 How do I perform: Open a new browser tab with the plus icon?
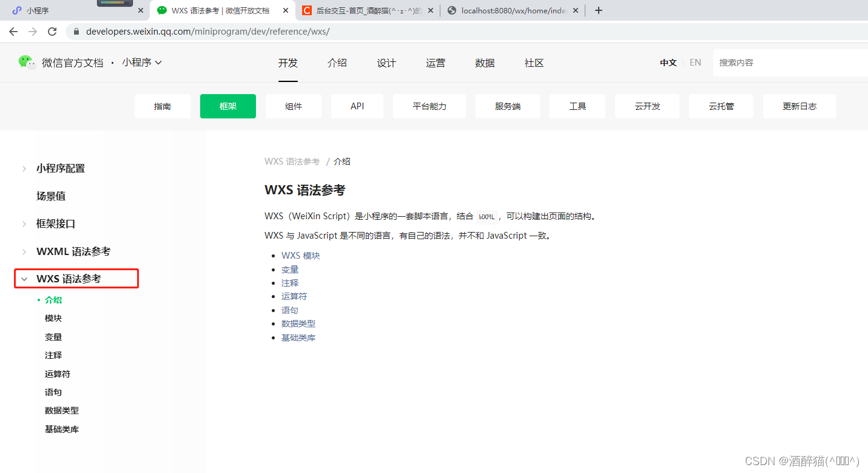point(599,10)
